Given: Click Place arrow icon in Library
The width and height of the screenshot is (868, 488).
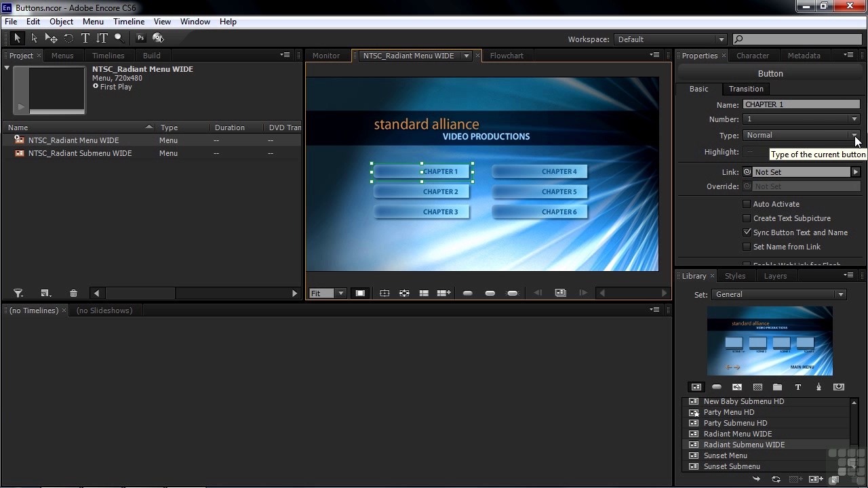Looking at the screenshot, I should [757, 479].
